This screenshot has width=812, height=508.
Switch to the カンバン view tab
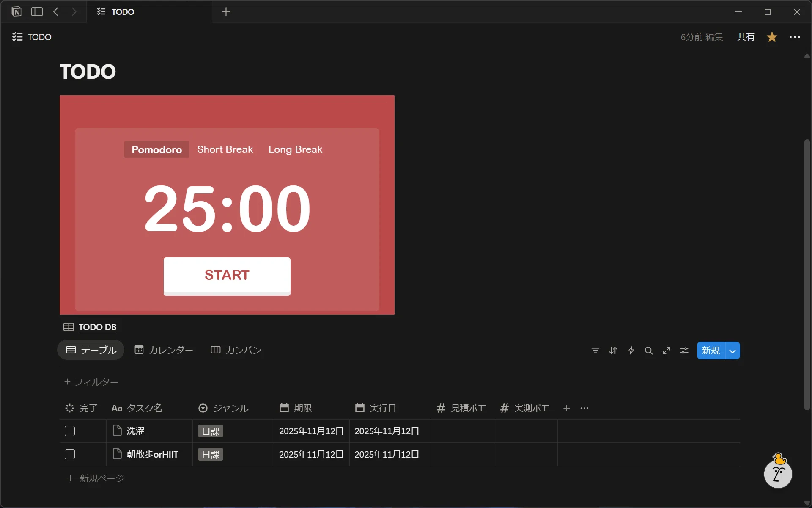pyautogui.click(x=236, y=350)
